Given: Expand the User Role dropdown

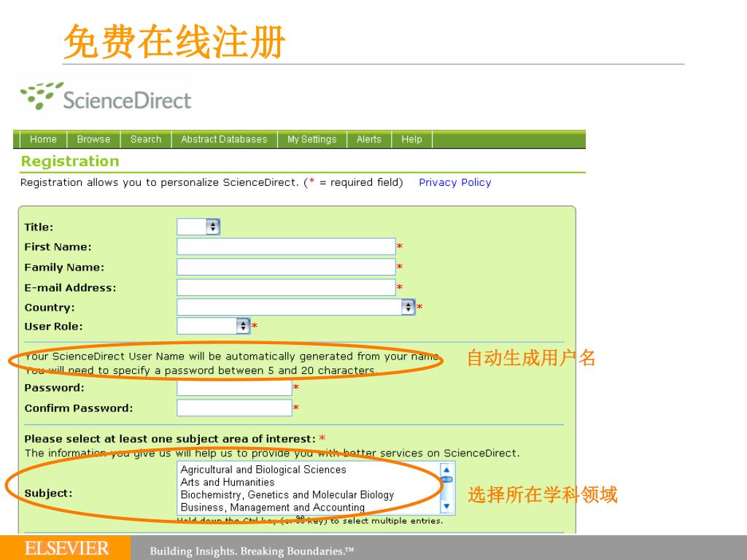Looking at the screenshot, I should [243, 326].
